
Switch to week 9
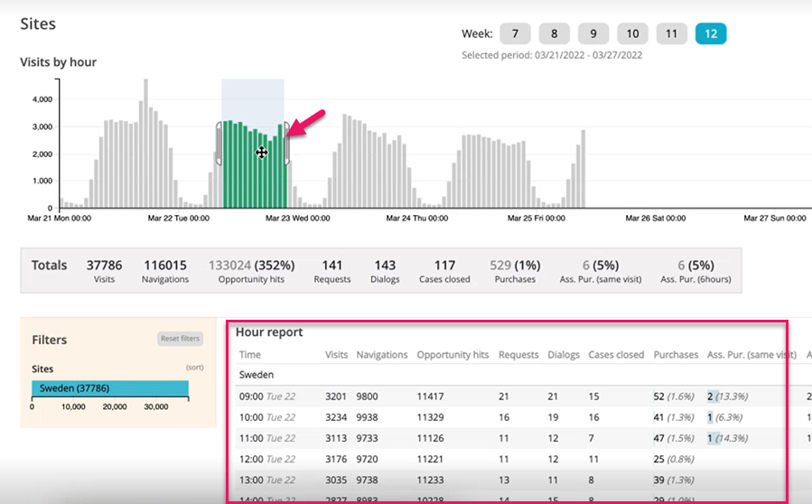(x=593, y=34)
